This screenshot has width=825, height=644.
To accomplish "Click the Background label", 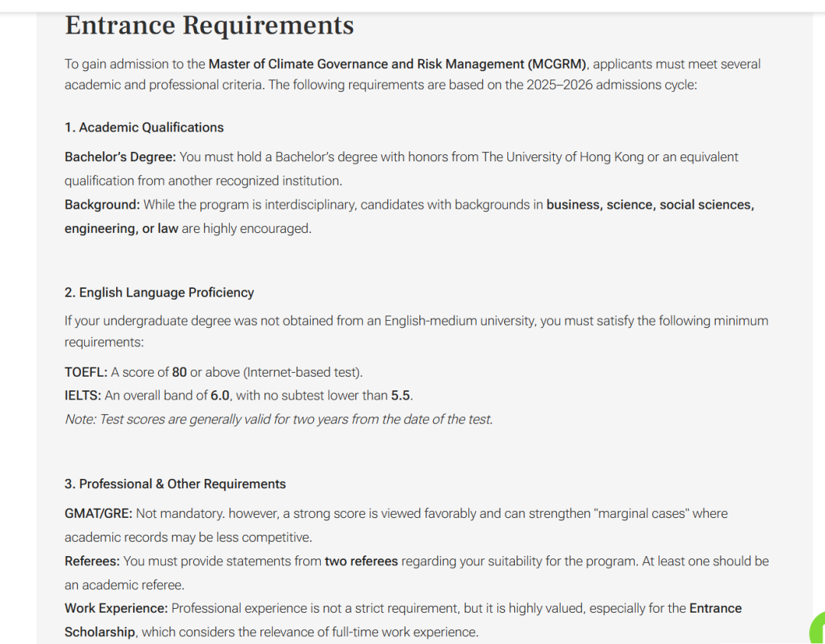I will tap(102, 205).
